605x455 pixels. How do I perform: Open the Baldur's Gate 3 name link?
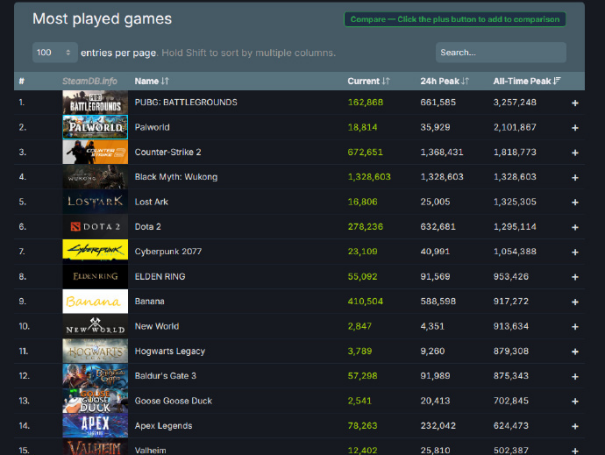coord(165,376)
